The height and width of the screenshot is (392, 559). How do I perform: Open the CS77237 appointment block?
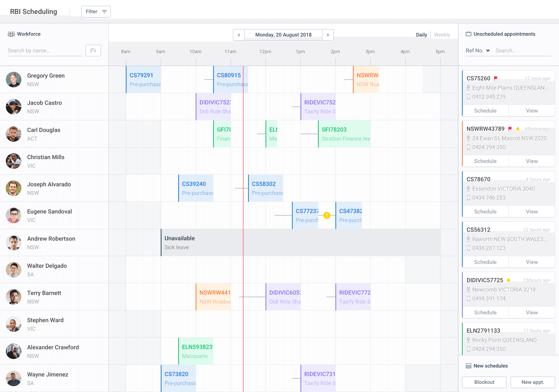tap(305, 215)
